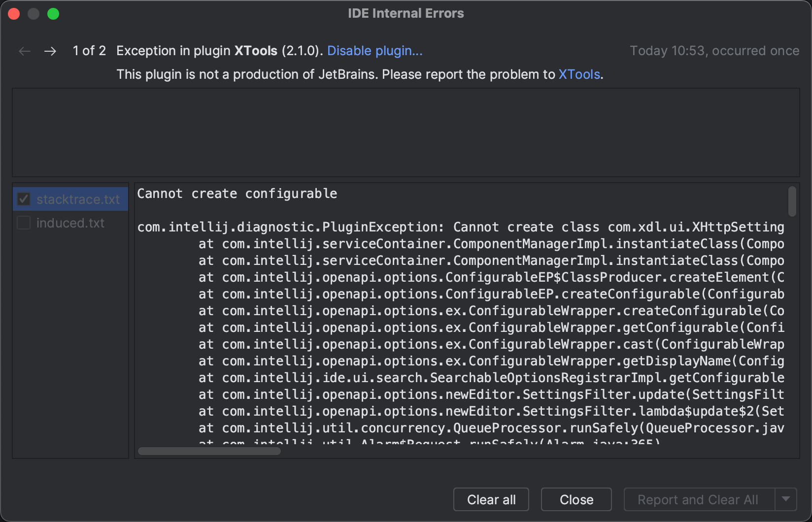Click the vertical scrollbar of the stacktrace panel
The width and height of the screenshot is (812, 522).
click(792, 202)
